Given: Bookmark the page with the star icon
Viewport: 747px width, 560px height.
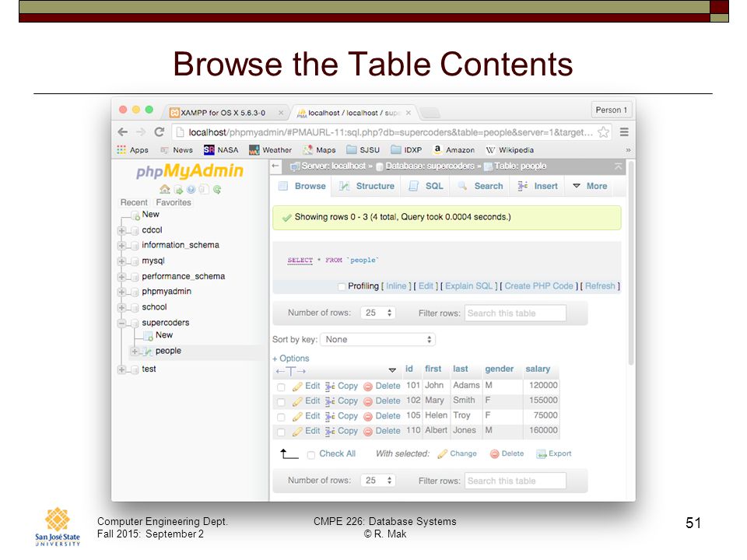Looking at the screenshot, I should coord(603,132).
